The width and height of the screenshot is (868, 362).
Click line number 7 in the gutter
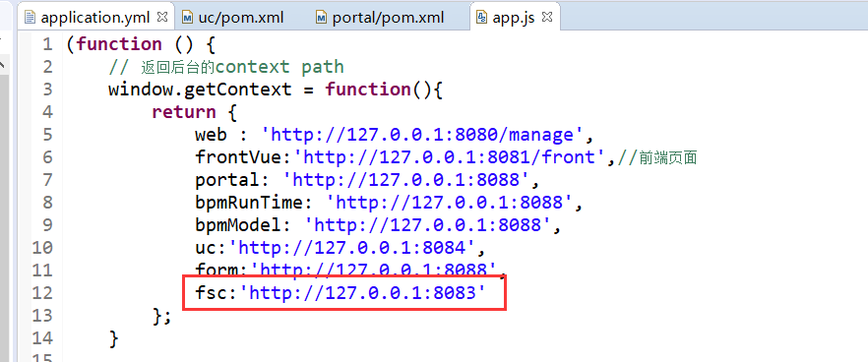47,180
